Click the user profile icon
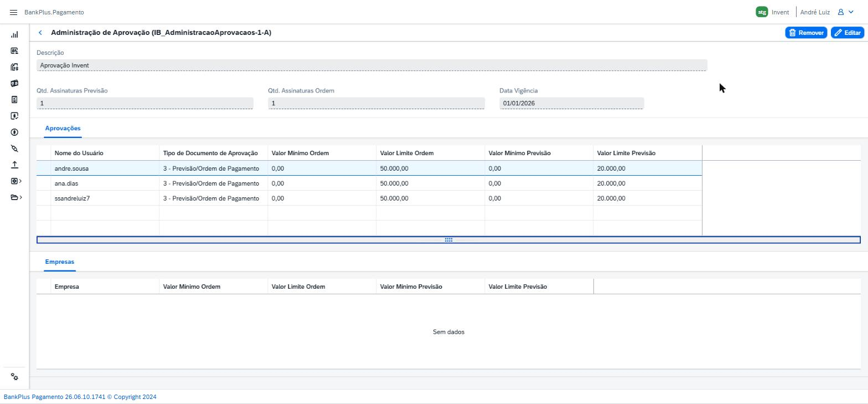The width and height of the screenshot is (868, 404). coord(840,12)
